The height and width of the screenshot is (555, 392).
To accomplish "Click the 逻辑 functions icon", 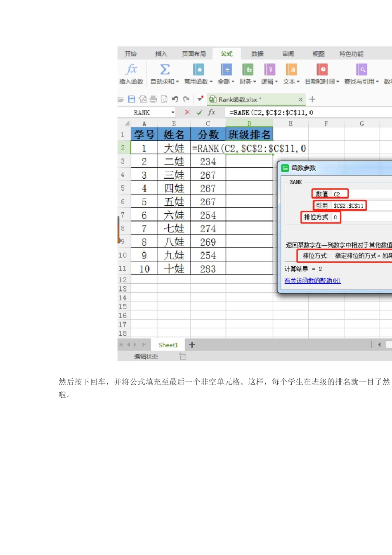I will pos(270,69).
